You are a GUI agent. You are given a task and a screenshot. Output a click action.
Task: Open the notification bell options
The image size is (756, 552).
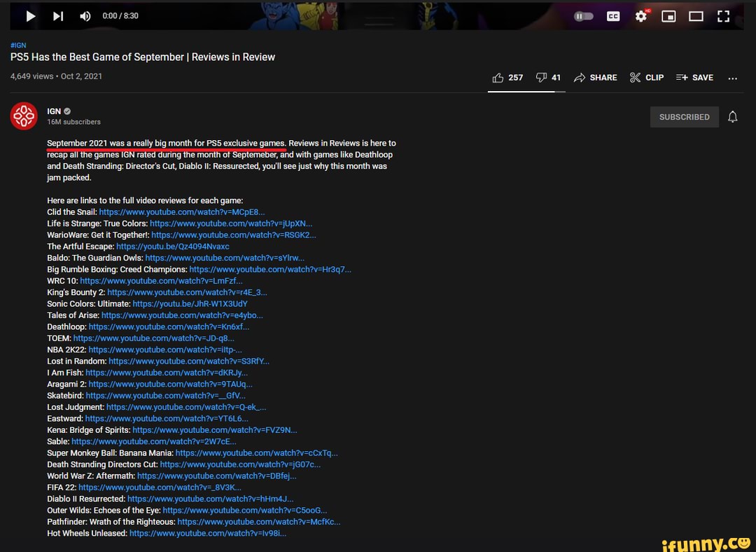tap(732, 117)
